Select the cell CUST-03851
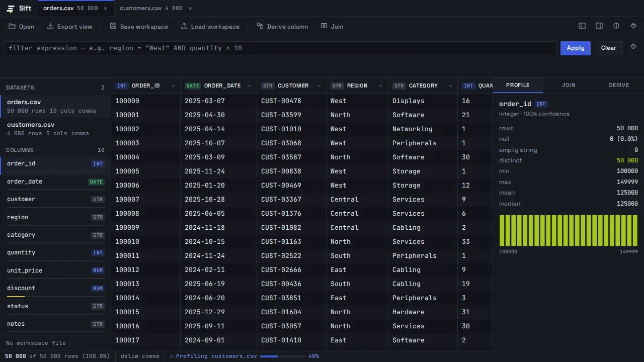644x362 pixels. coord(291,298)
